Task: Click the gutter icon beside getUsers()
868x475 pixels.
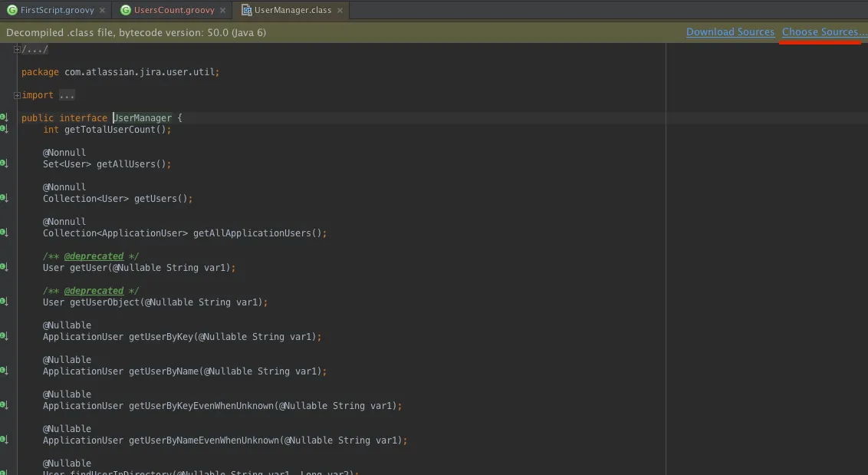Action: click(x=4, y=197)
